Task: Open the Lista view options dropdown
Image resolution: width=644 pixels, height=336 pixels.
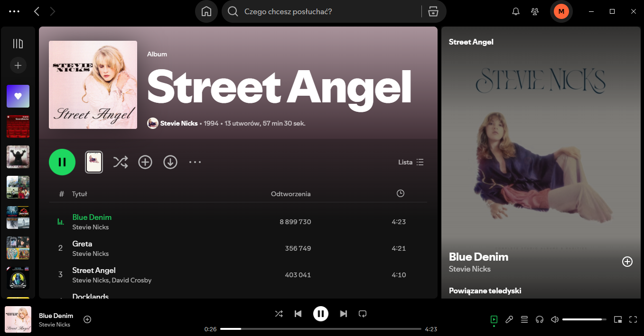Action: tap(411, 162)
